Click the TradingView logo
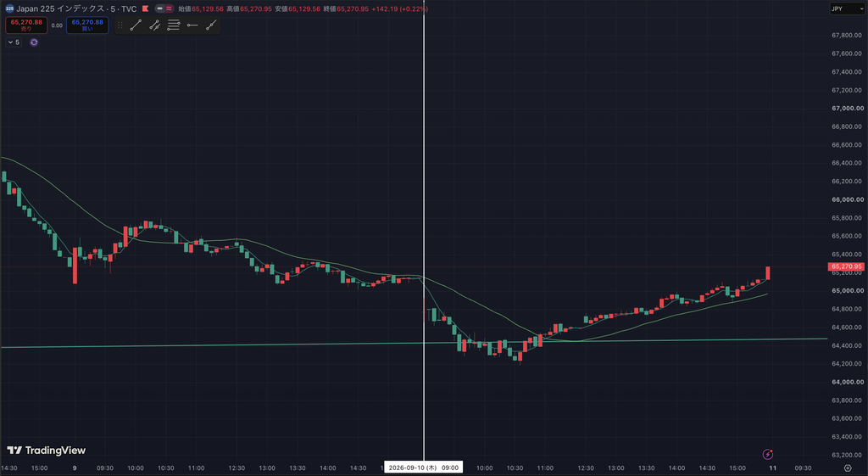Viewport: 868px width, 476px height. point(47,451)
